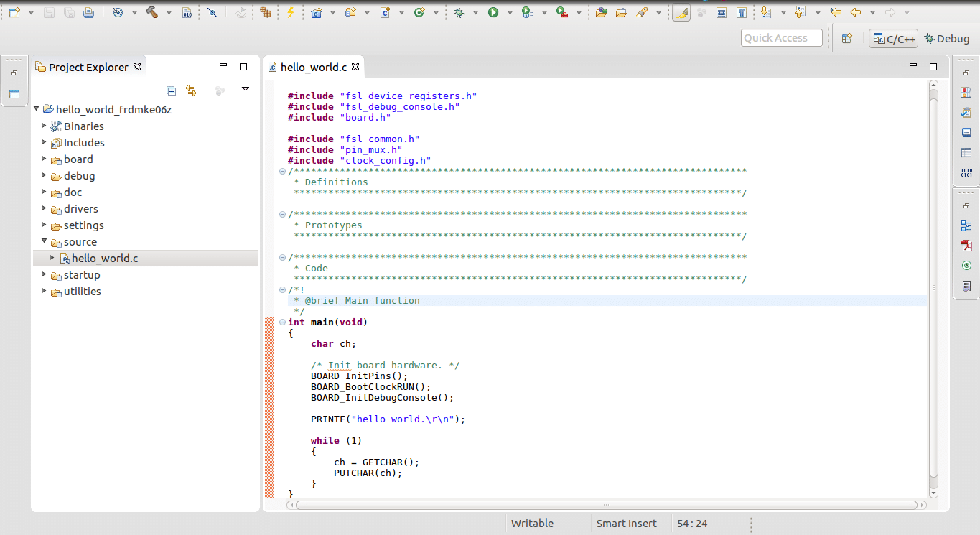Collapse the source folder

coord(44,241)
